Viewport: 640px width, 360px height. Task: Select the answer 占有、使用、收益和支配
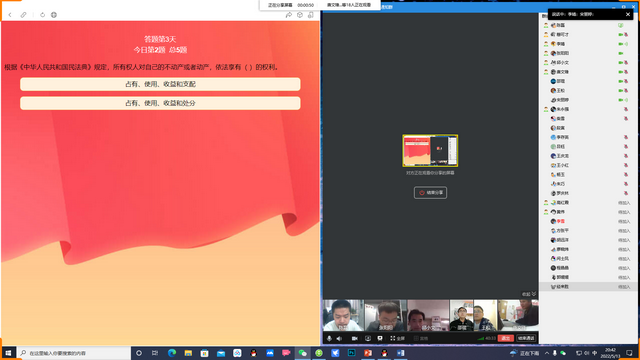(160, 84)
